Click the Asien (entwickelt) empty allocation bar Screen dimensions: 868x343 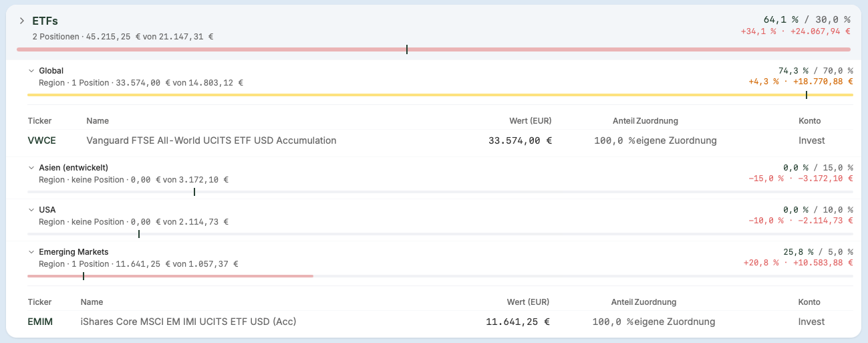[440, 192]
